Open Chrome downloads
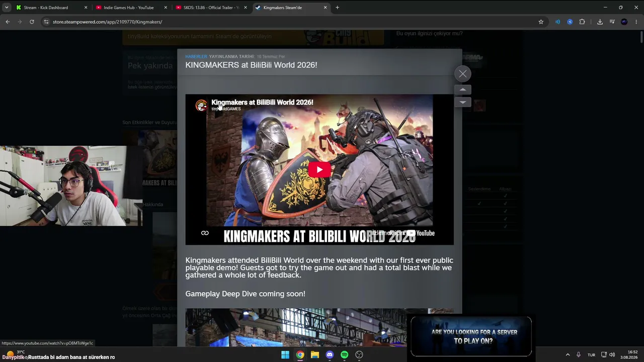 click(x=600, y=22)
